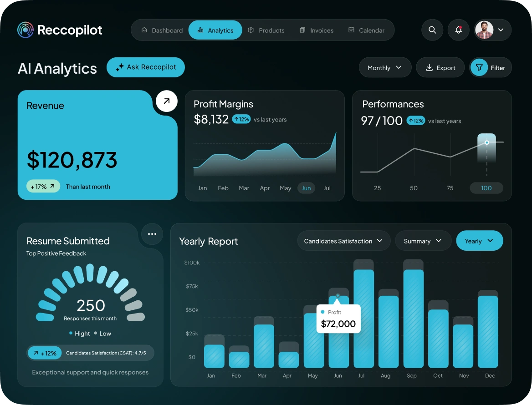This screenshot has width=532, height=405.
Task: Open the Monthly dropdown
Action: click(385, 67)
